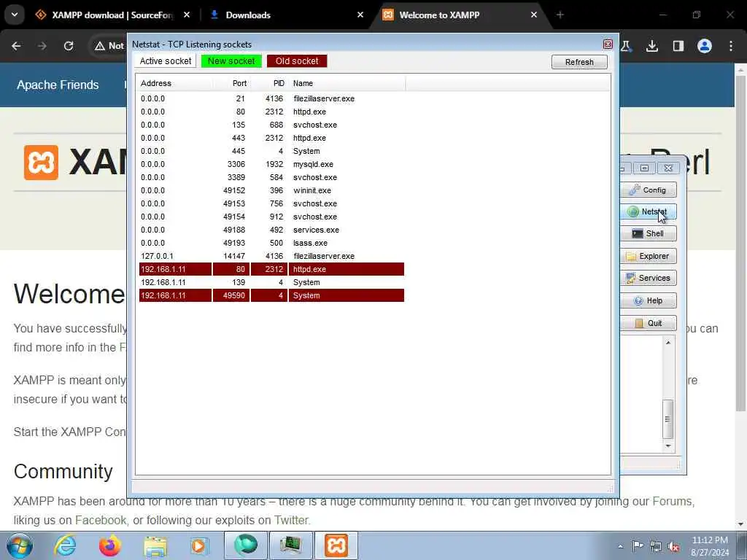Open Config in XAMPP Control Panel
This screenshot has height=560, width=747.
click(648, 190)
